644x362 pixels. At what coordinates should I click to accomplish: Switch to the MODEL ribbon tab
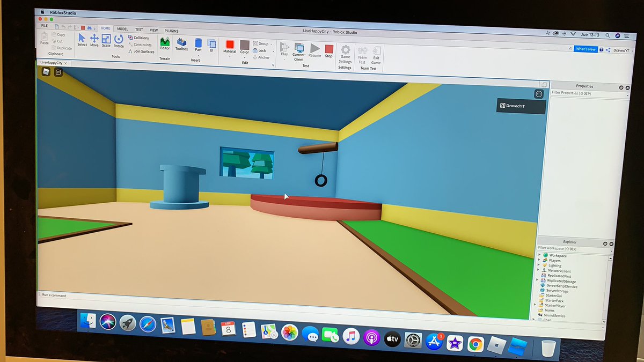pyautogui.click(x=122, y=29)
